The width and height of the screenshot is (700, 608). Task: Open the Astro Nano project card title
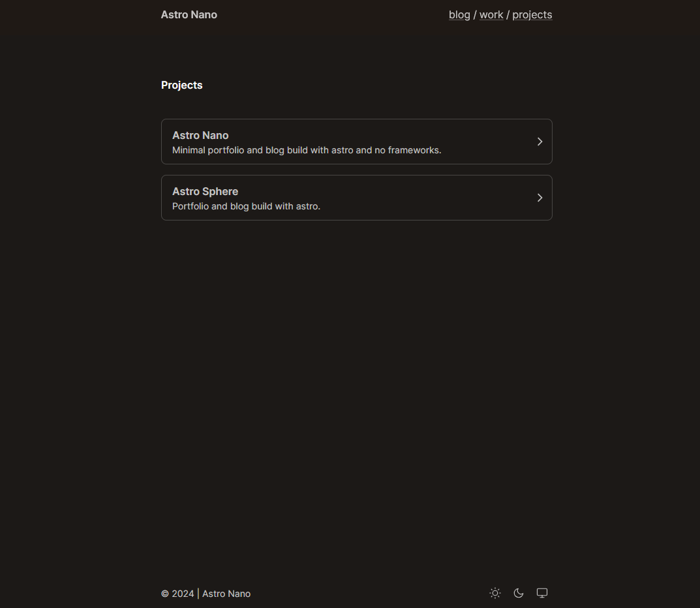[x=200, y=136]
